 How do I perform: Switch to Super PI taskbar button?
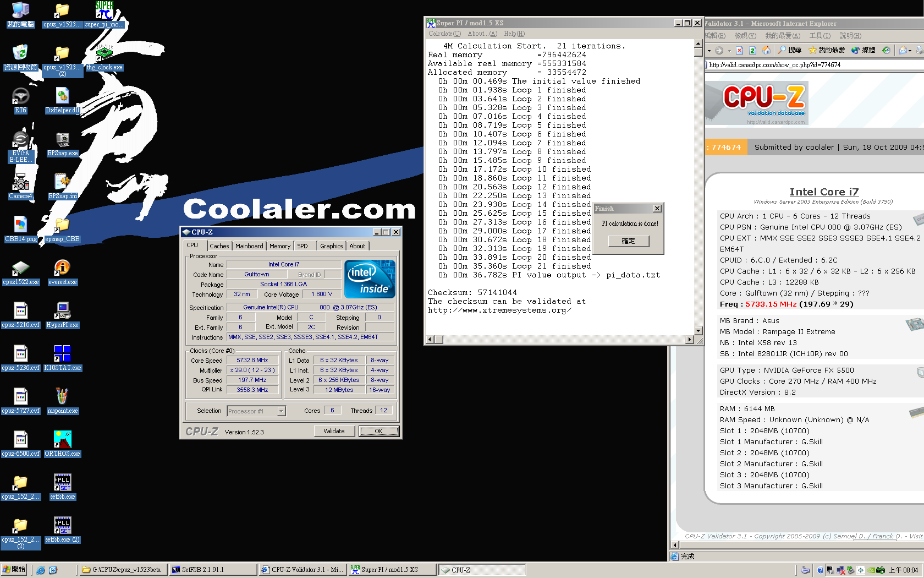point(392,570)
